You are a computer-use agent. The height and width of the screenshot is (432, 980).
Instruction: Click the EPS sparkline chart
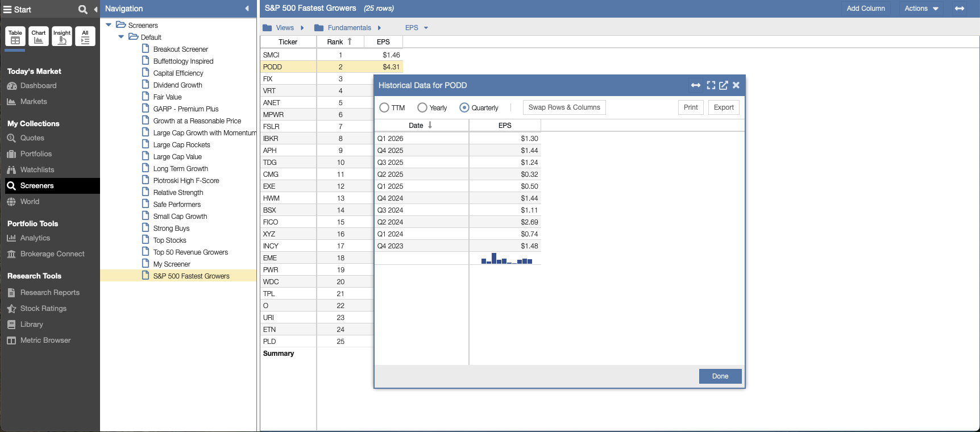[506, 259]
